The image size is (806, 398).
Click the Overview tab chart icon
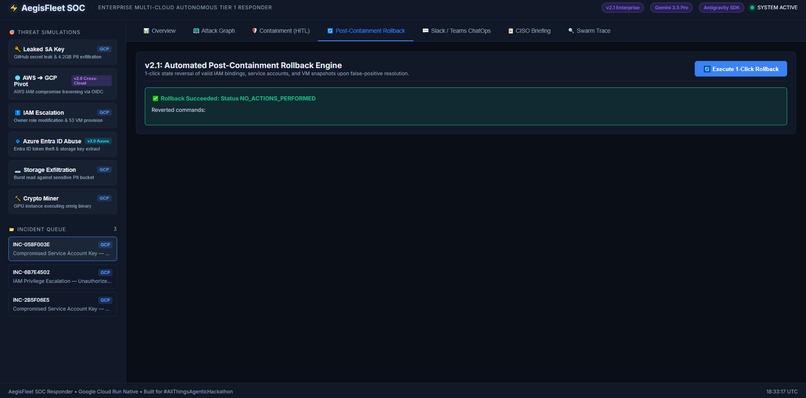coord(146,31)
